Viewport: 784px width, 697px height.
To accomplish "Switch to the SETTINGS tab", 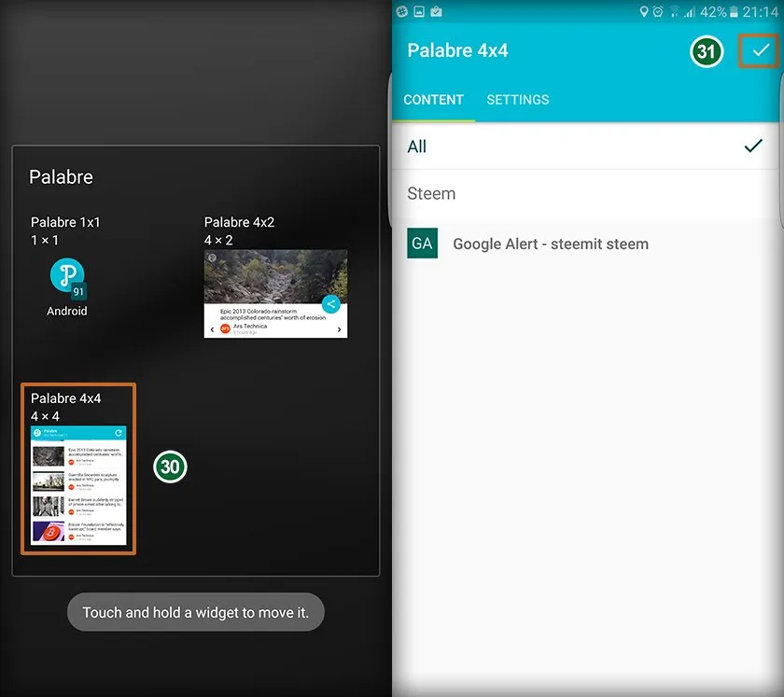I will click(517, 100).
